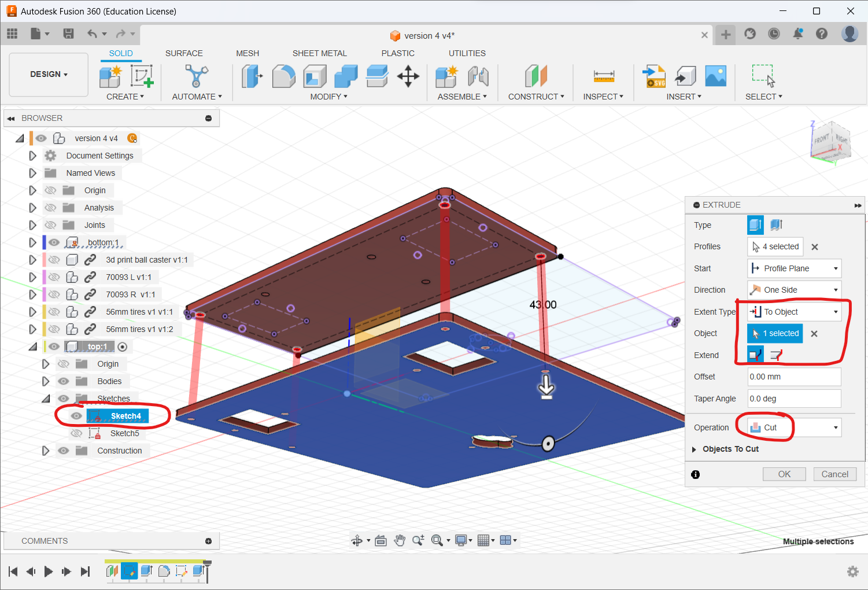868x590 pixels.
Task: Click the Move/Copy arrows icon
Action: click(x=408, y=76)
